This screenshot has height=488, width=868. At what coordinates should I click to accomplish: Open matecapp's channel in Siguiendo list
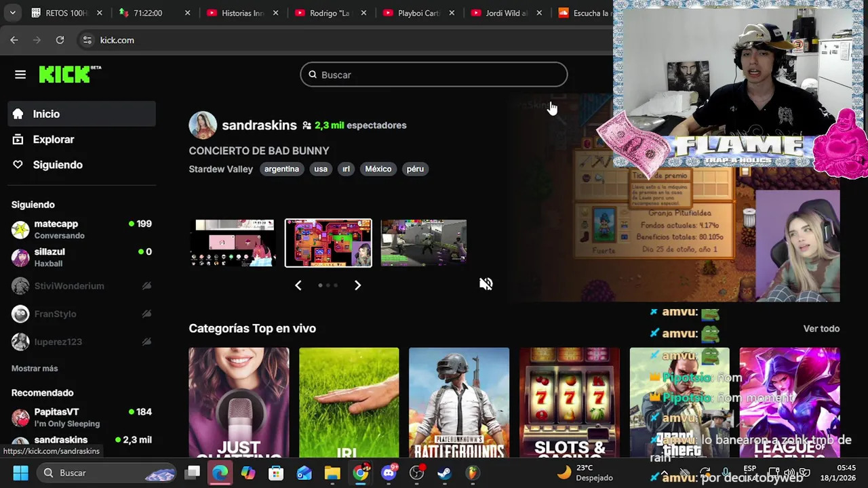tap(82, 230)
